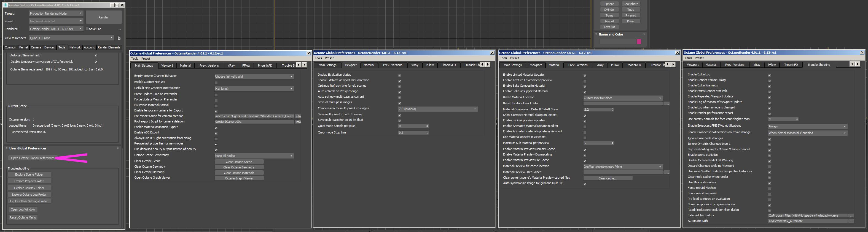868x232 pixels.
Task: Click left tab-scroll arrow in Main Settings-active preferences window
Action: (299, 65)
